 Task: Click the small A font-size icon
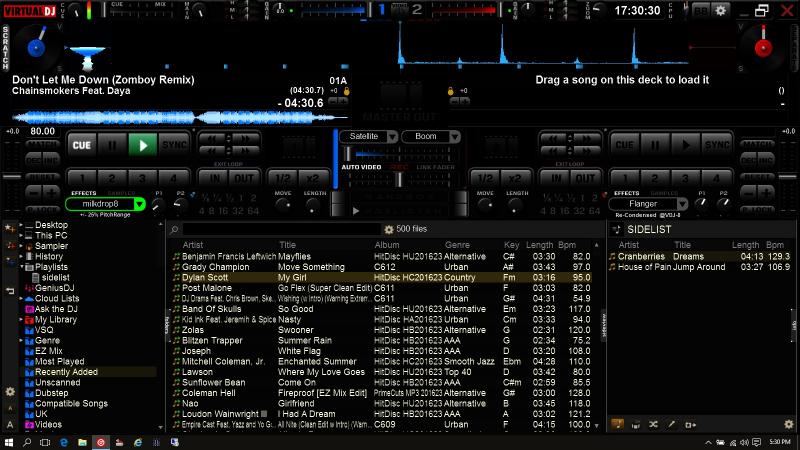coord(10,409)
